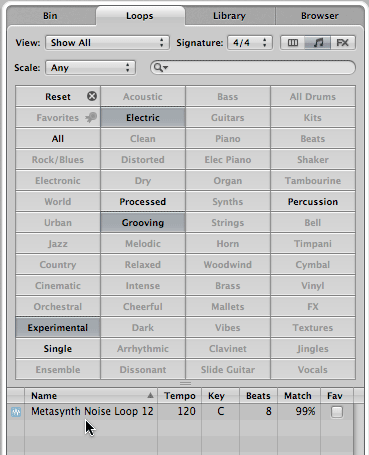
Task: Select the Tambourine category button
Action: pyautogui.click(x=313, y=180)
